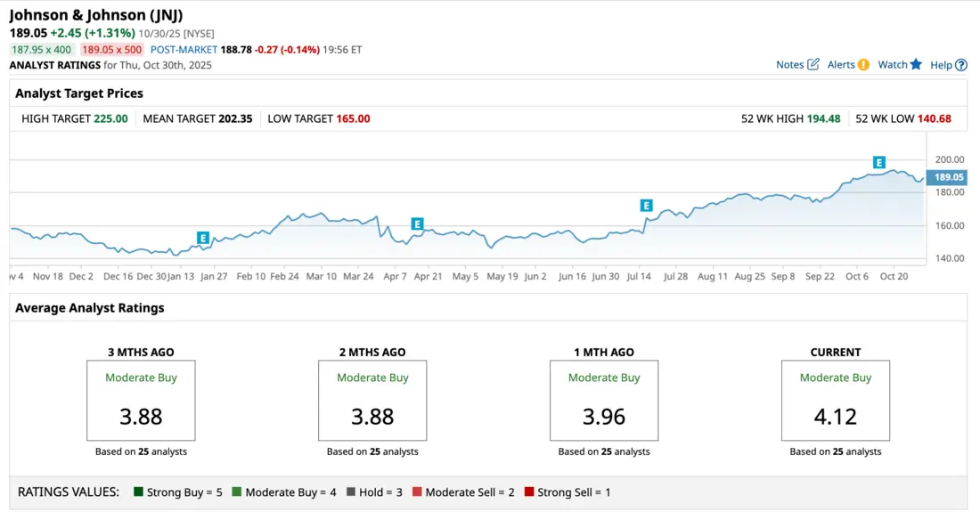
Task: Select the CURRENT 4.12 rating box
Action: click(836, 401)
